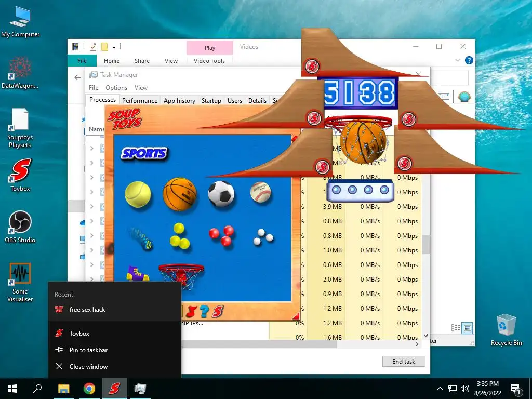The image size is (532, 399).
Task: Click Task Manager scroll right arrow
Action: (x=417, y=344)
